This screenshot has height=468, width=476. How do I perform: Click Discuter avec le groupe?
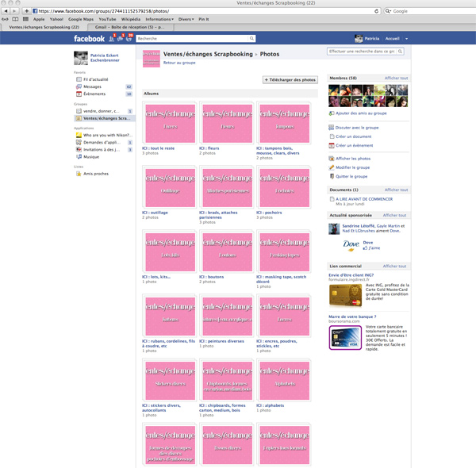(x=357, y=128)
